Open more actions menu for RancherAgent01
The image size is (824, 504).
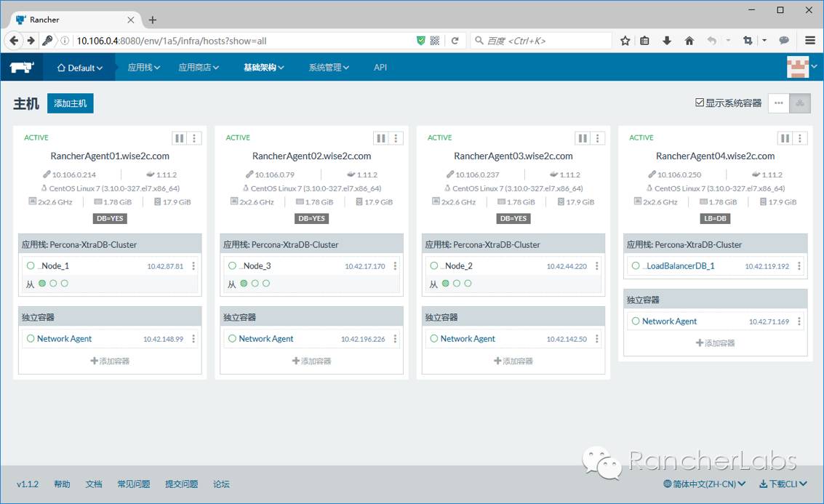(x=194, y=138)
